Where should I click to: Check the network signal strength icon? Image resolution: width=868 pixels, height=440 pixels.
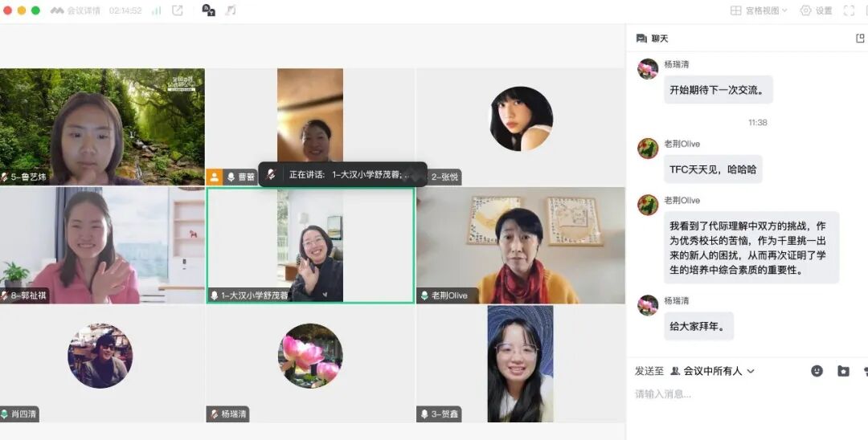click(156, 10)
